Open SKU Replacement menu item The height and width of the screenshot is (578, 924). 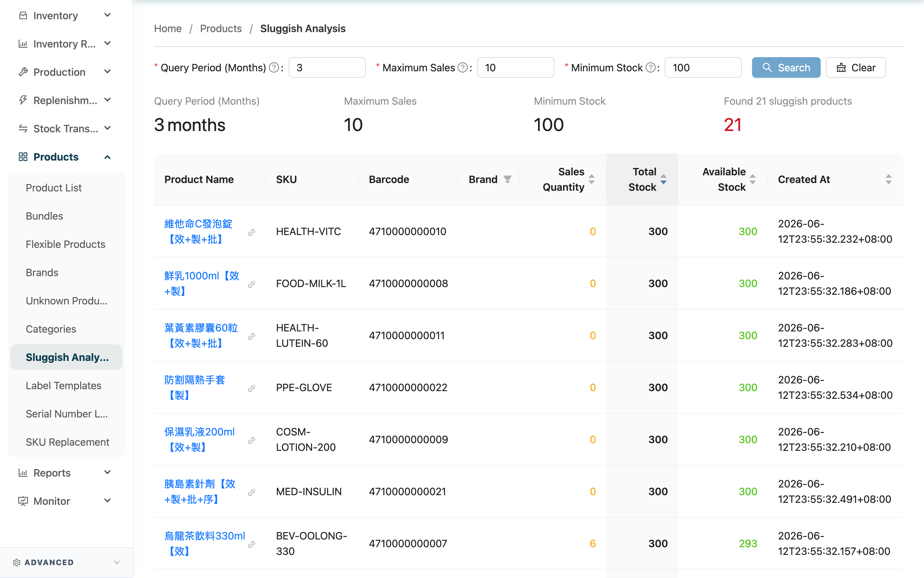point(66,442)
